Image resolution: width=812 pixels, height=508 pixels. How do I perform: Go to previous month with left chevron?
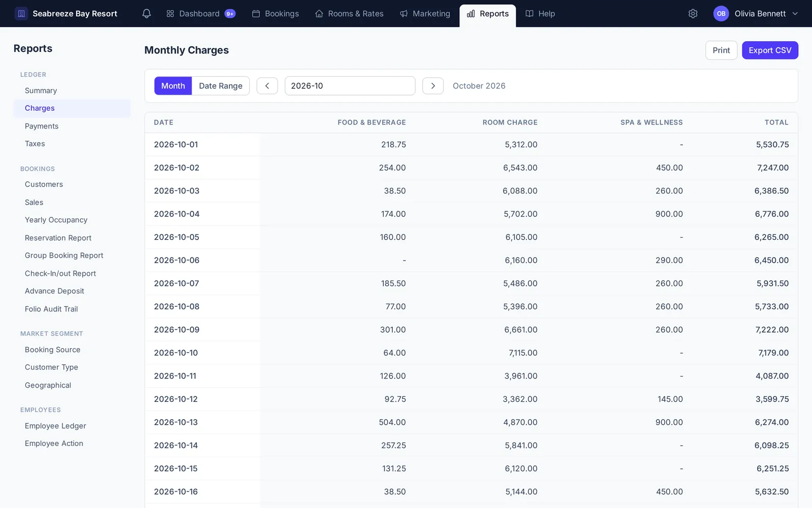coord(267,86)
